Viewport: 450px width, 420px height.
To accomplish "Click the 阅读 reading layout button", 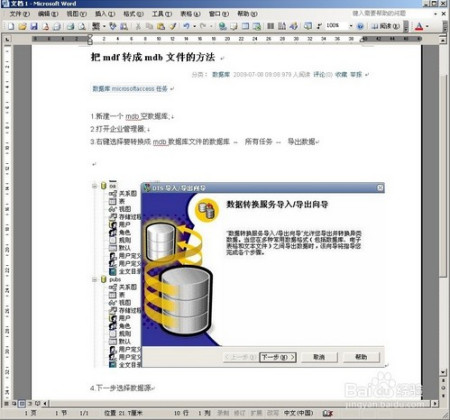I will point(385,26).
